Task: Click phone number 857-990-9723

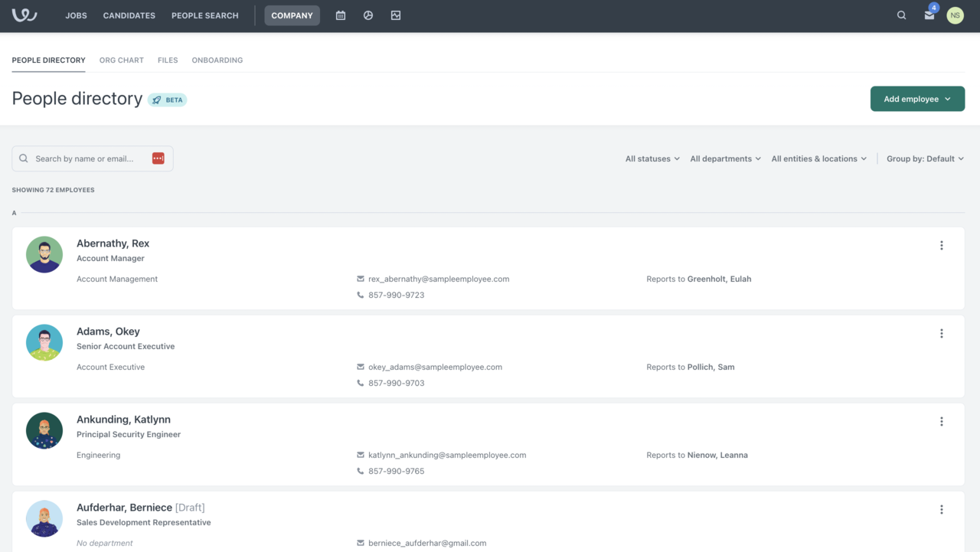Action: pos(396,296)
